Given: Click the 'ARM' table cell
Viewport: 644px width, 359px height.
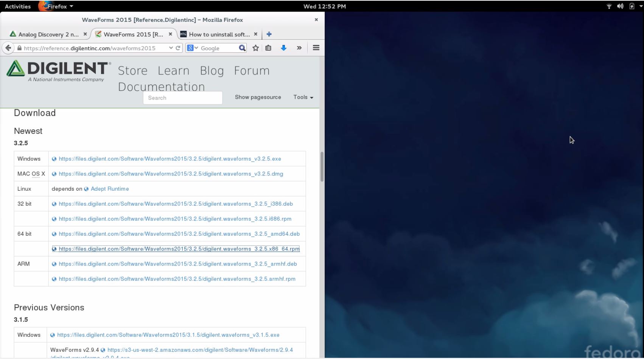Looking at the screenshot, I should coord(31,264).
